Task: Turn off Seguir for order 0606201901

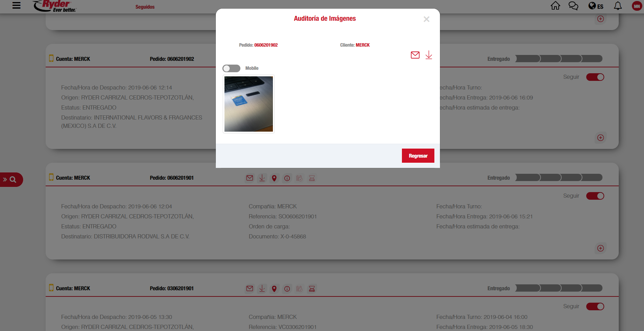Action: point(595,196)
